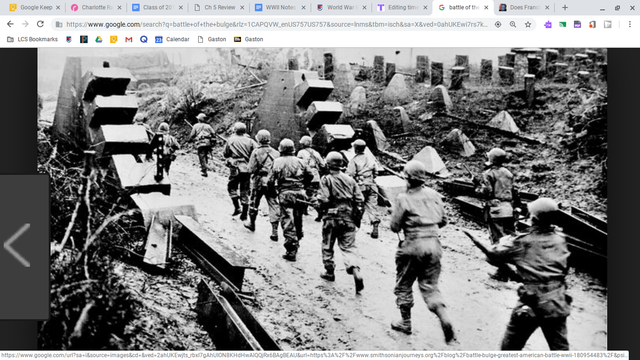The height and width of the screenshot is (360, 640).
Task: Open the Google Keep bookmark icon
Action: tap(113, 39)
